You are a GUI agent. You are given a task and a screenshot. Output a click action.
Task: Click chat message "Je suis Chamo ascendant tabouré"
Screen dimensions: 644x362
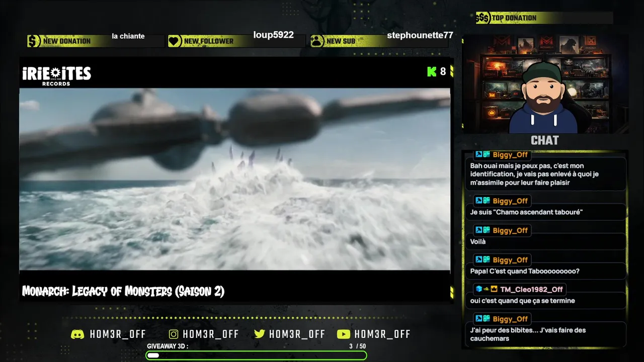point(526,212)
